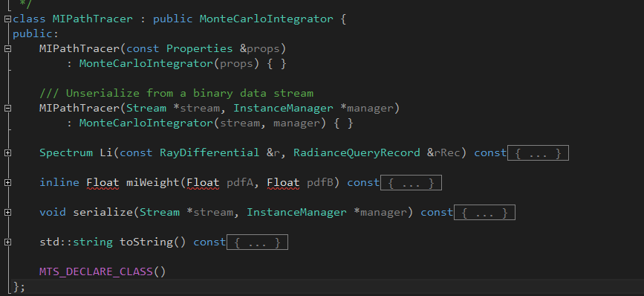
Task: Expand the miWeight function body
Action: tap(7, 182)
